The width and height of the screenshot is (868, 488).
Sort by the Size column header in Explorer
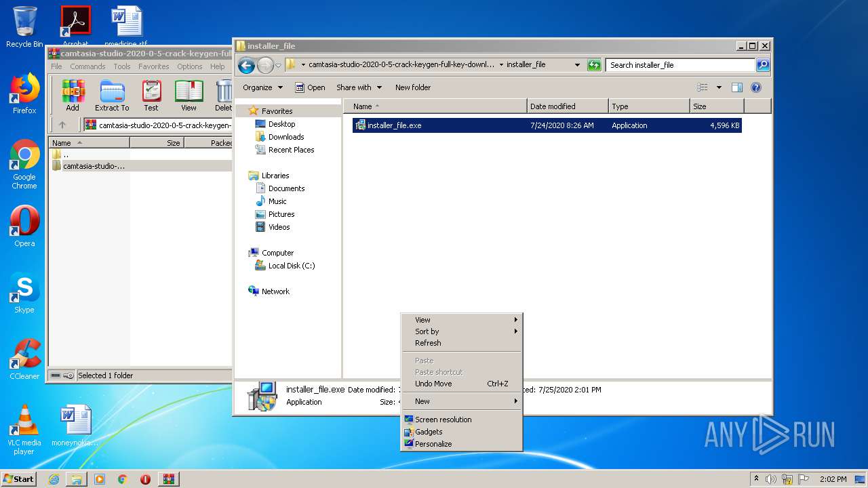[x=717, y=106]
